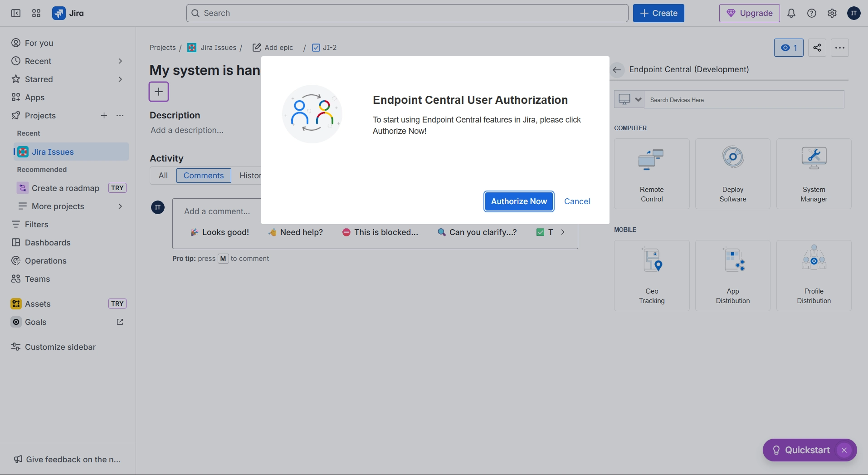The image size is (868, 475).
Task: Open the help question mark icon
Action: click(812, 13)
